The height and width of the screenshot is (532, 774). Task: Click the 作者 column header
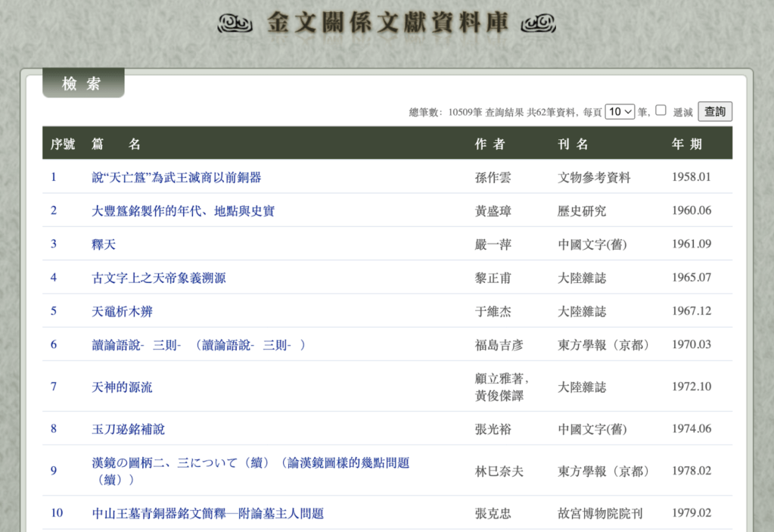point(490,144)
